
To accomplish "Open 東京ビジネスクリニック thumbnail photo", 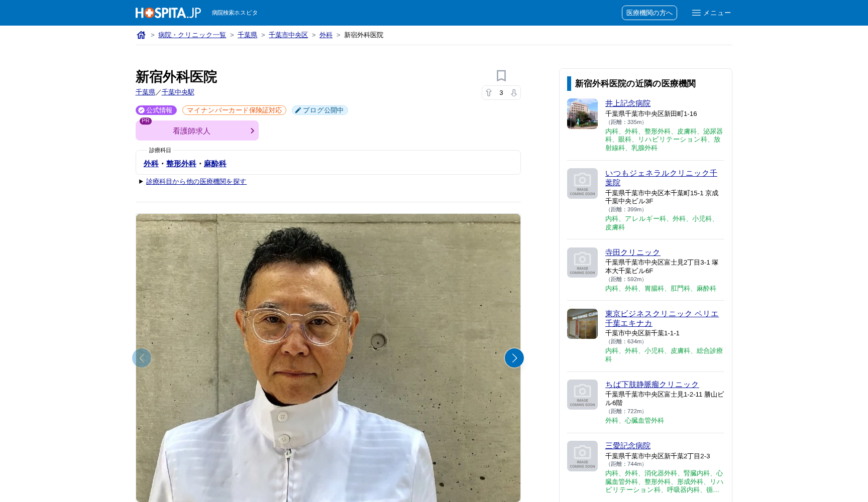I will click(x=582, y=324).
